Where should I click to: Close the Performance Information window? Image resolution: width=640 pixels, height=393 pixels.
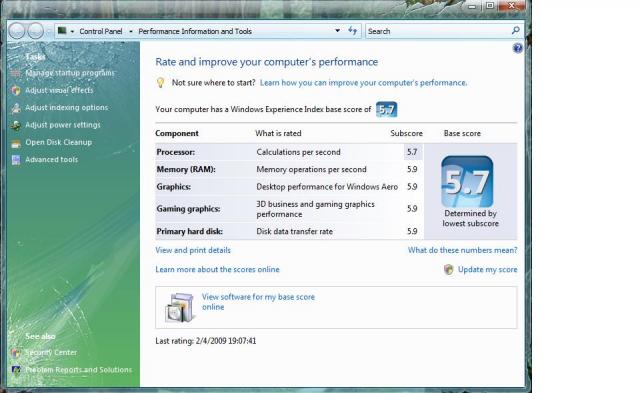[x=512, y=5]
